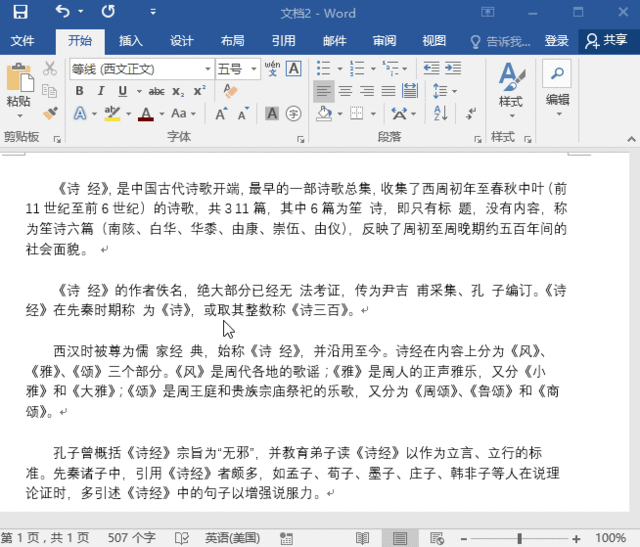The image size is (640, 547).
Task: Toggle subscript formatting
Action: [x=178, y=91]
